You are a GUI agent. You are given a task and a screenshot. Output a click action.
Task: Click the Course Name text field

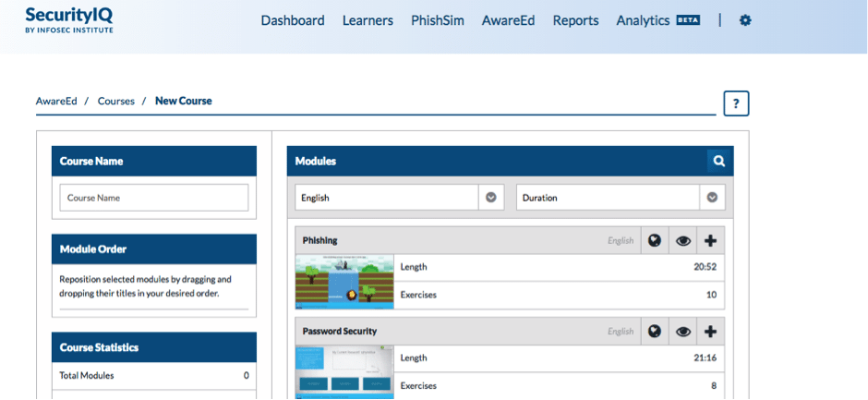(154, 198)
